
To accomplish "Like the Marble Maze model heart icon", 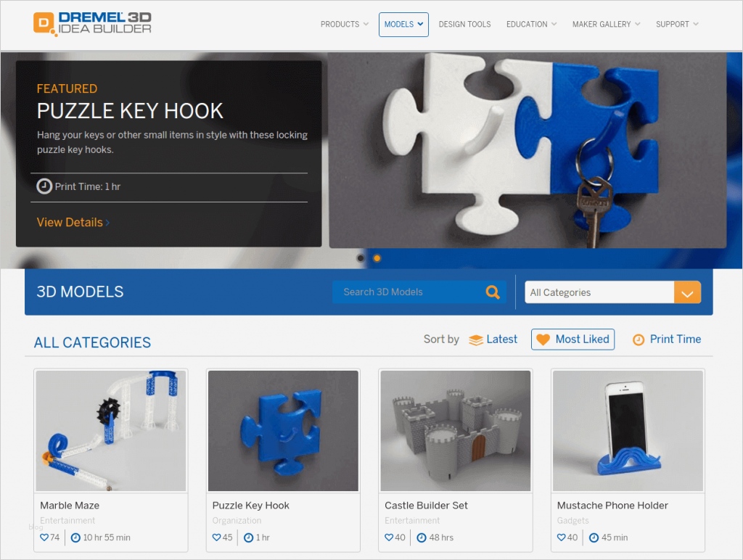I will coord(44,538).
